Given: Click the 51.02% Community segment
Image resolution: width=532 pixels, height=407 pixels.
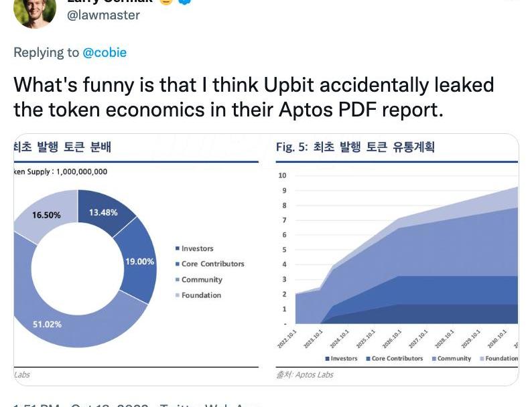Looking at the screenshot, I should coord(48,324).
